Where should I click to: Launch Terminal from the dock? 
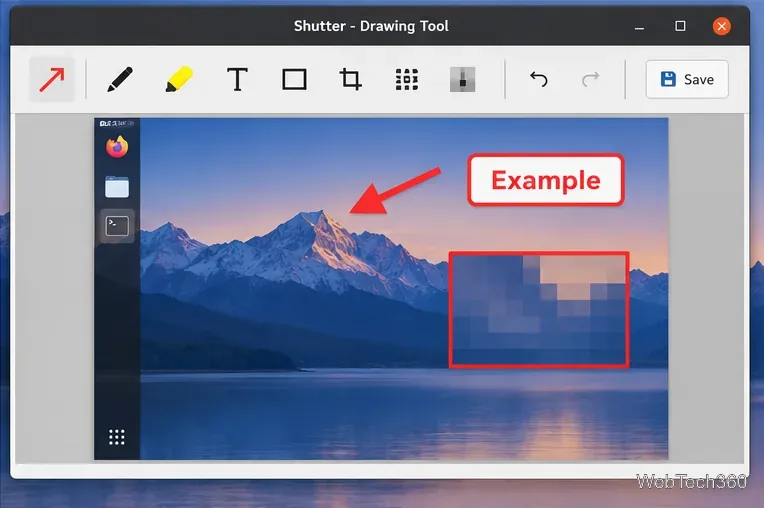(x=117, y=226)
